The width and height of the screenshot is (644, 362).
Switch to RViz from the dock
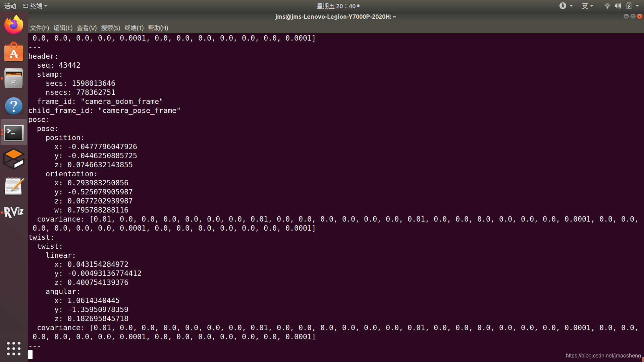point(14,212)
